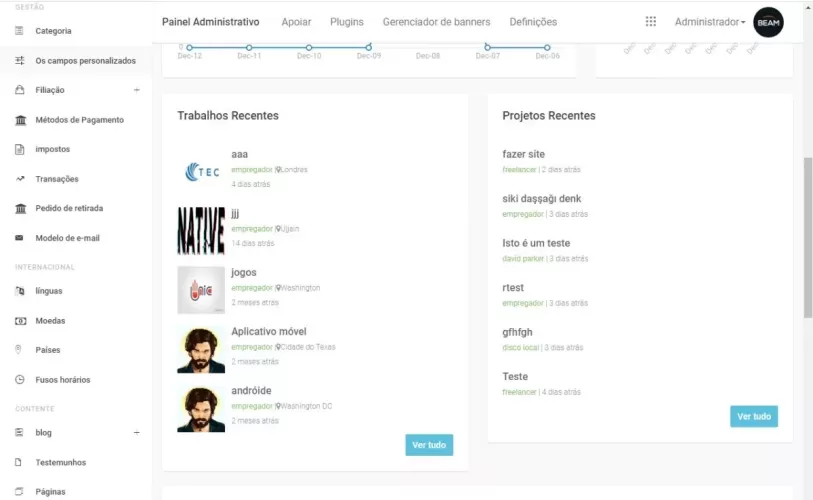Click the Filiação lock icon
813x500 pixels.
click(x=20, y=90)
